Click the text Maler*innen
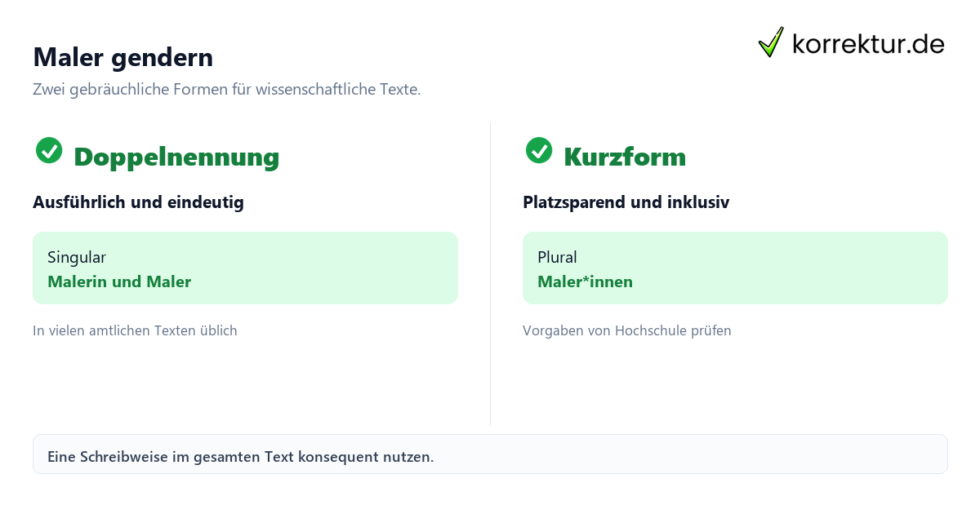Image resolution: width=980 pixels, height=514 pixels. 585,282
